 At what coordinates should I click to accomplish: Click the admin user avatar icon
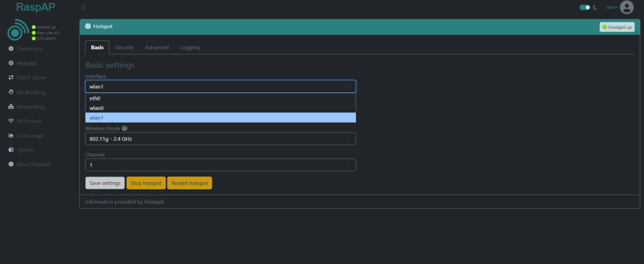pos(626,8)
